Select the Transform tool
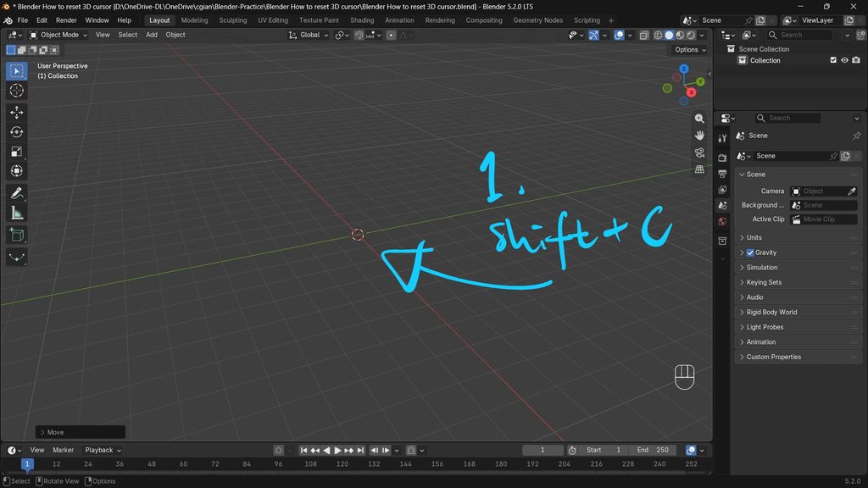 click(17, 171)
